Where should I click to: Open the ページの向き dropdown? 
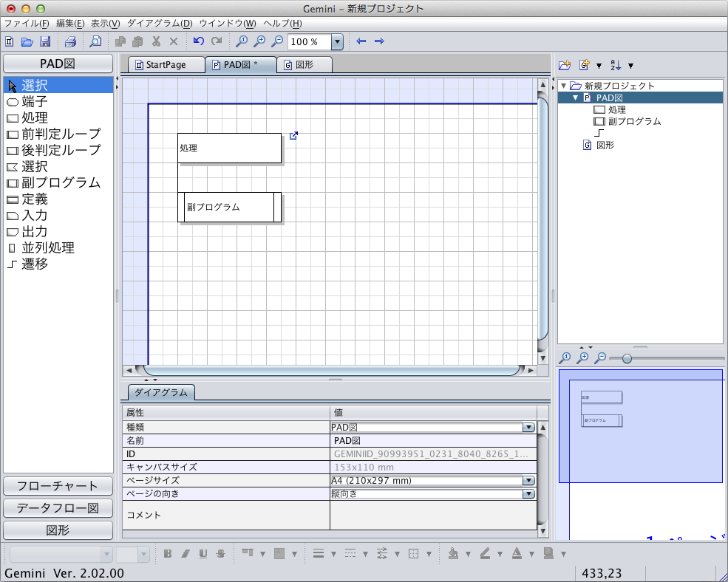tap(528, 494)
